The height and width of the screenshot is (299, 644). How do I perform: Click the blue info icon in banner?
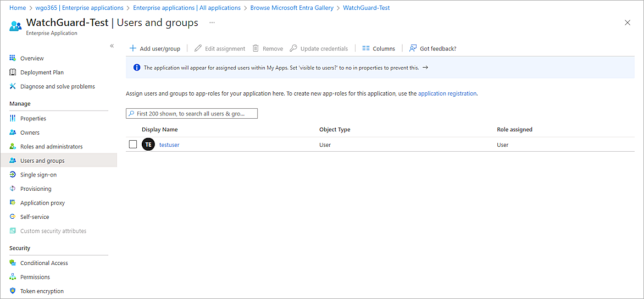(137, 68)
